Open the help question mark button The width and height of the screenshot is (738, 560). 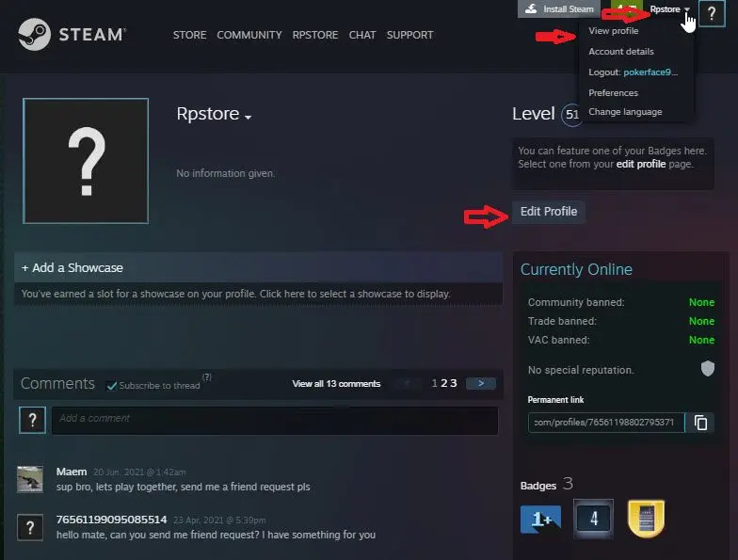coord(712,13)
